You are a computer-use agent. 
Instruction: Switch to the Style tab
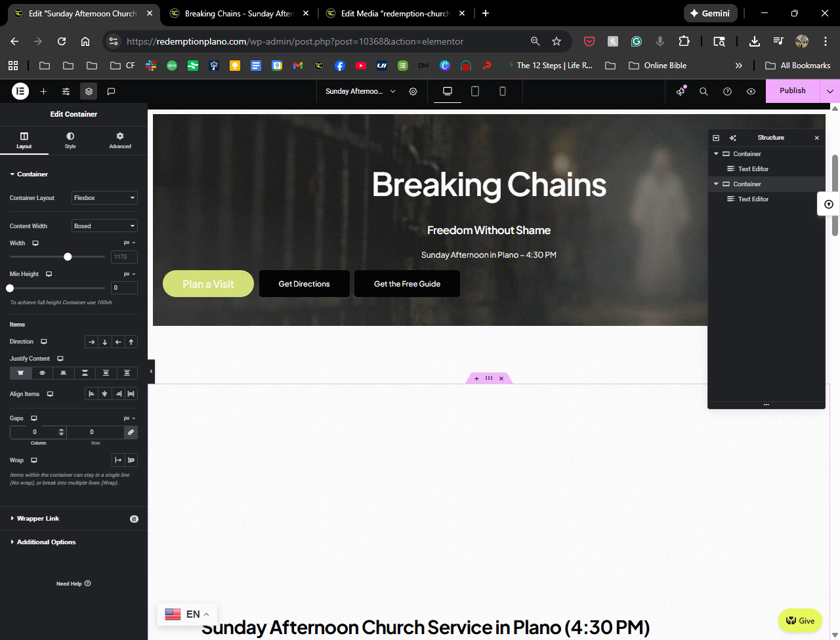pos(70,140)
